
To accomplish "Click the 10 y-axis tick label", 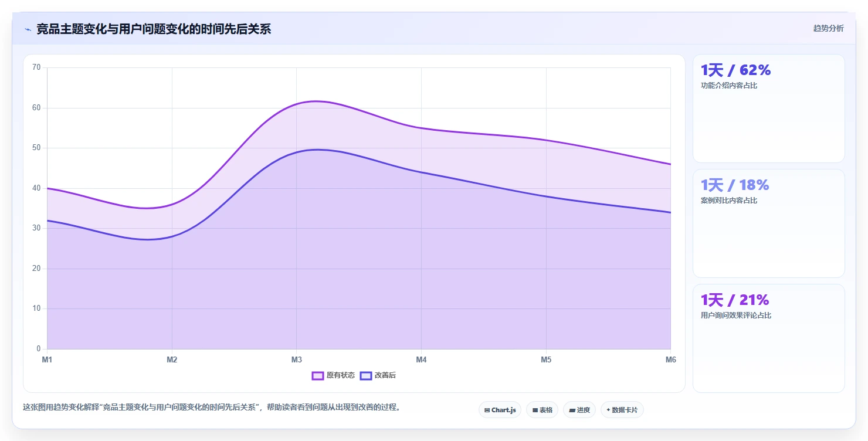I will pyautogui.click(x=36, y=308).
